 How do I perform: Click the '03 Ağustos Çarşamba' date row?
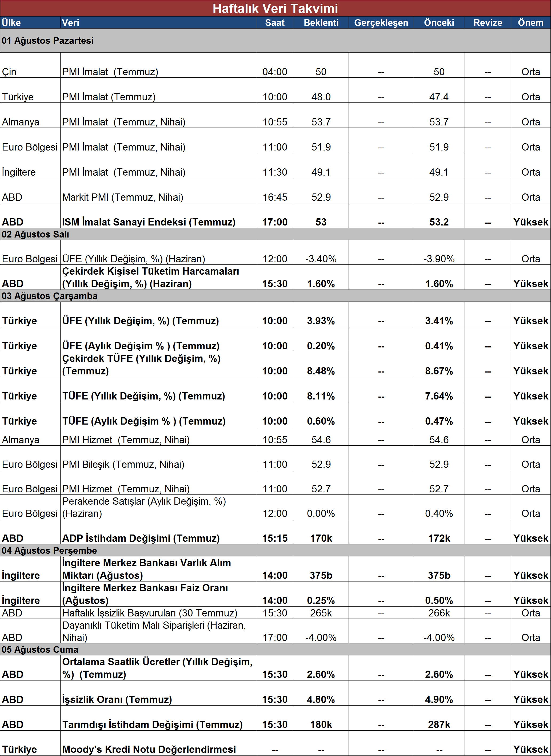[x=275, y=296]
